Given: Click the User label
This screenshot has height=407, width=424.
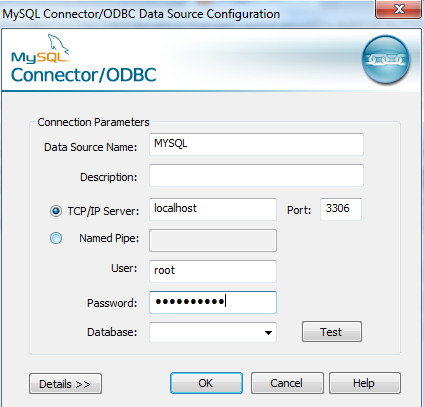Looking at the screenshot, I should [124, 268].
